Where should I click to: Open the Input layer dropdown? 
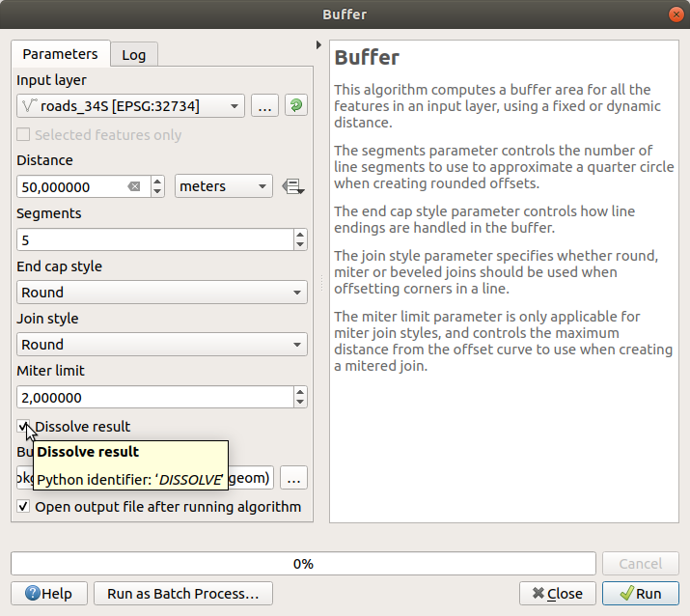(x=131, y=106)
